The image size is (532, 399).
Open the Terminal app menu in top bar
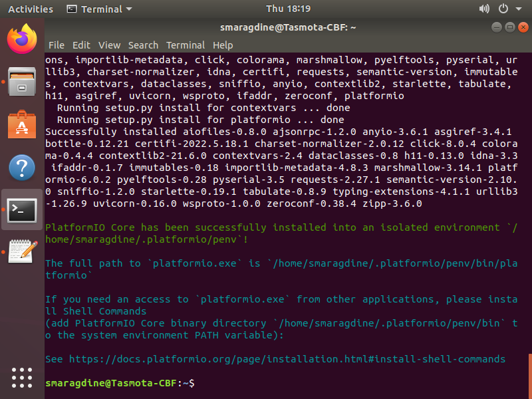pos(100,9)
